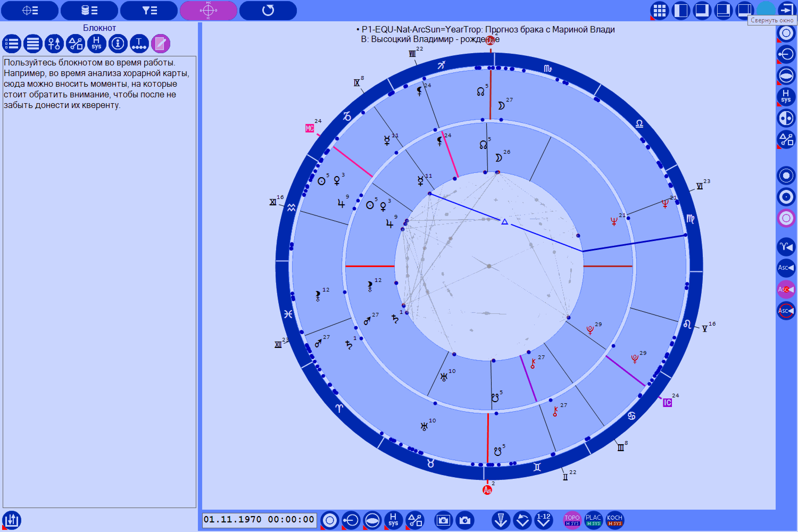Select the aspects configuration icon in right sidebar
Image resolution: width=798 pixels, height=532 pixels.
click(x=786, y=140)
